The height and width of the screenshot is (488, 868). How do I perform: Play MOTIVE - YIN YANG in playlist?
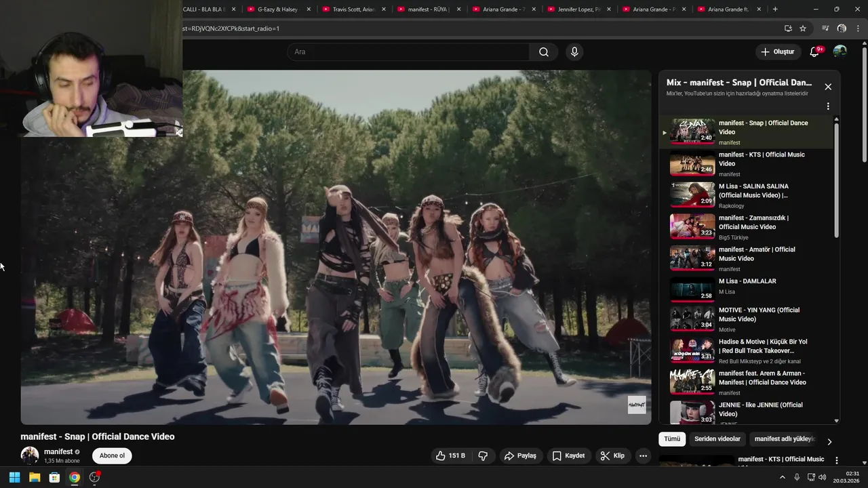pos(746,319)
